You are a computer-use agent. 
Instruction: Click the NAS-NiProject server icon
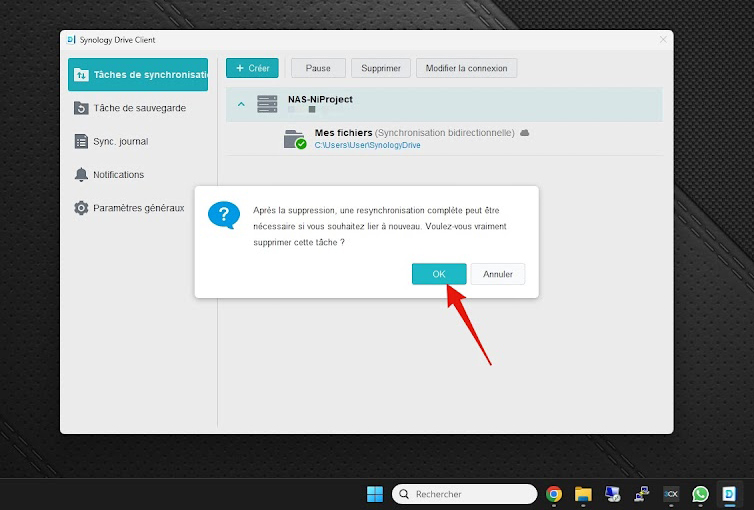click(267, 104)
